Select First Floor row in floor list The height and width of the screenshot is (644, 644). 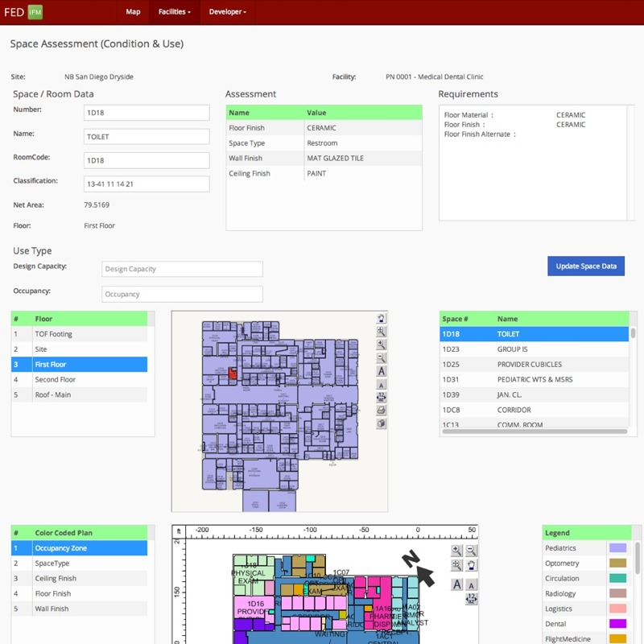click(79, 365)
